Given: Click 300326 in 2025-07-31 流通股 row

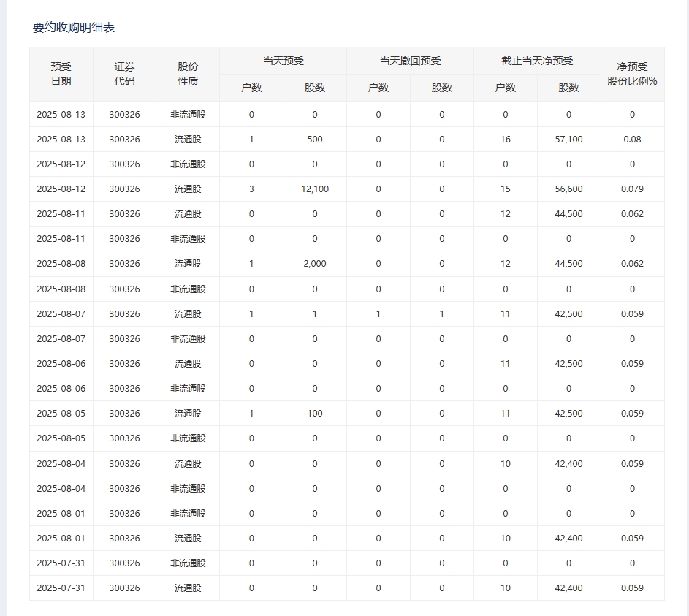Looking at the screenshot, I should 124,588.
